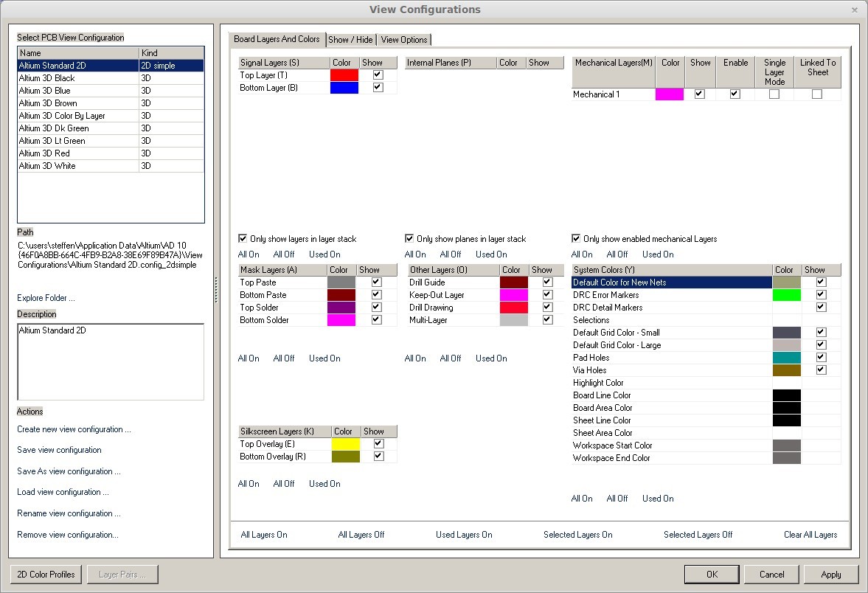Screen dimensions: 868x593
Task: Click the Name column header
Action: click(78, 53)
